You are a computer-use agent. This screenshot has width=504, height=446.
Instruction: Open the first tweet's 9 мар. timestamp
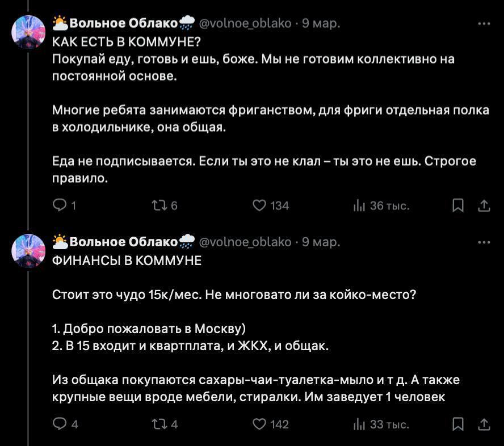[x=321, y=23]
